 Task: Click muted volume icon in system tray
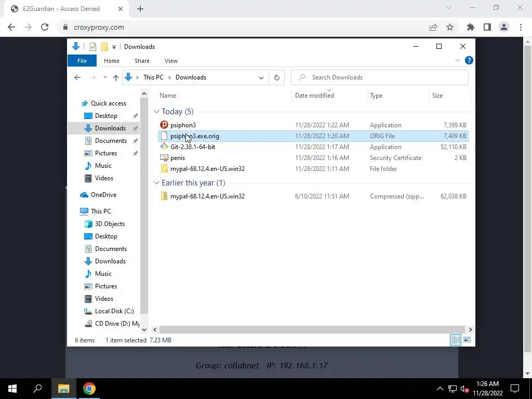(464, 389)
